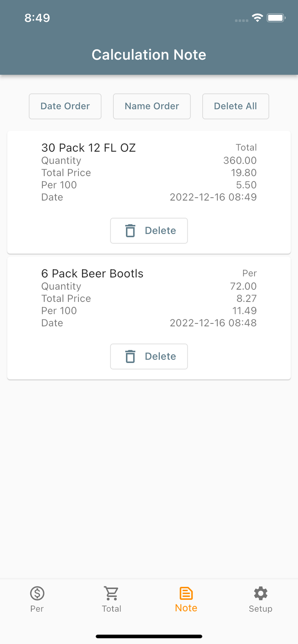Select the orange Note document icon
The height and width of the screenshot is (644, 298).
click(x=186, y=593)
